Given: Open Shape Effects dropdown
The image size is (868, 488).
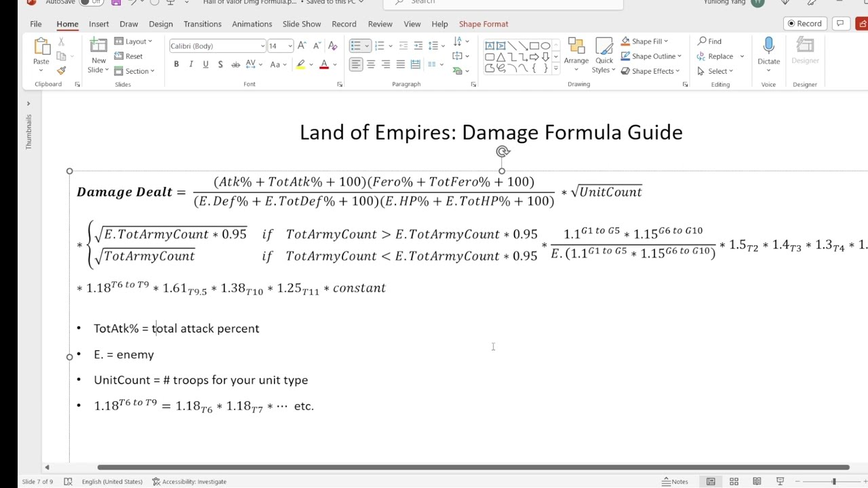Looking at the screenshot, I should [x=651, y=71].
